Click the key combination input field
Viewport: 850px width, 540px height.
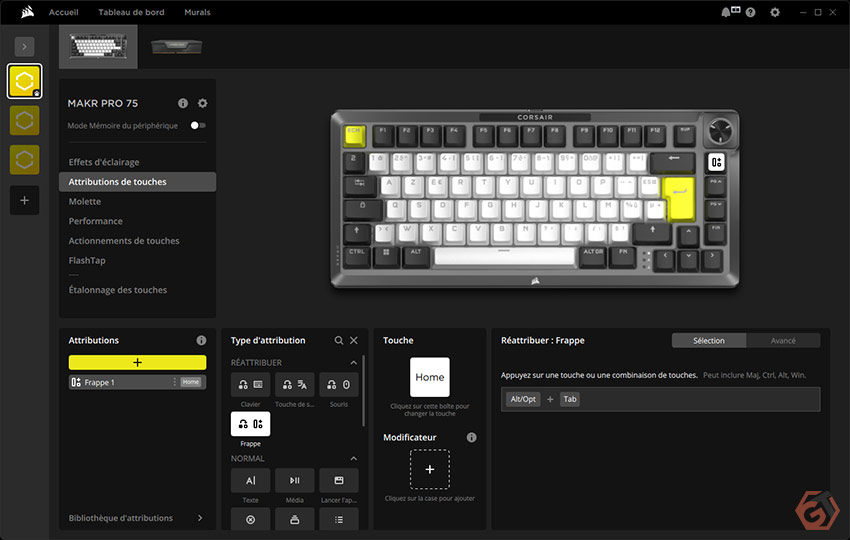click(x=660, y=399)
